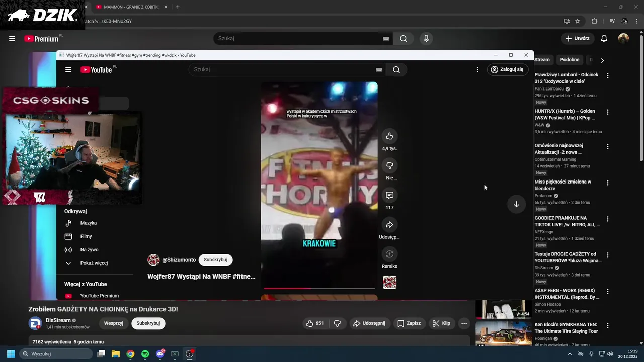Open Ken Block's GYMKHANA TEN video
The width and height of the screenshot is (644, 362).
pyautogui.click(x=567, y=328)
